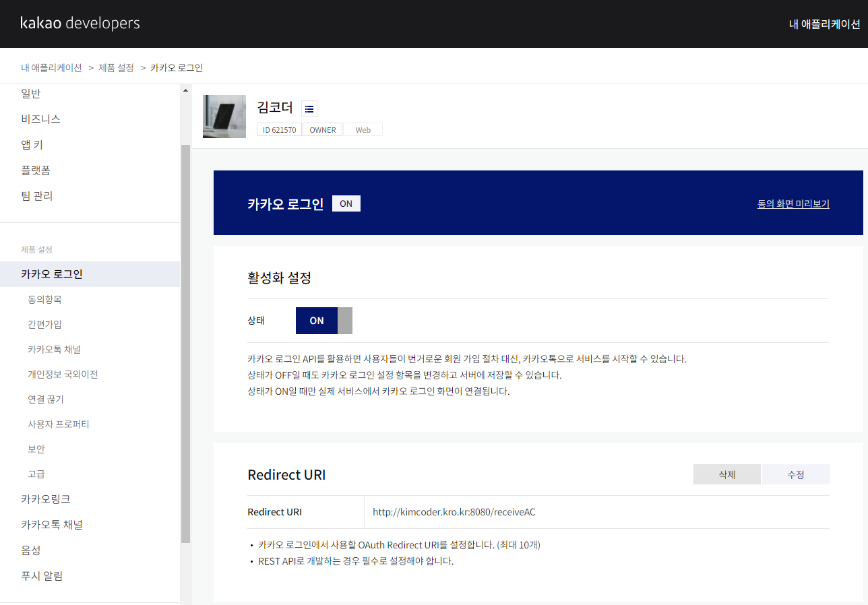Click the 삭제 button for Redirect URI
Screen dimensions: 868x605
(x=727, y=474)
